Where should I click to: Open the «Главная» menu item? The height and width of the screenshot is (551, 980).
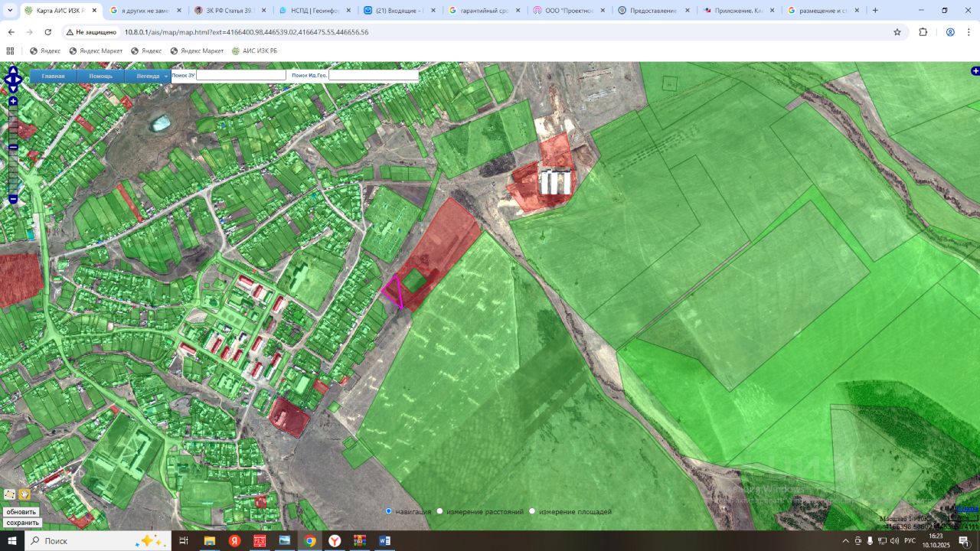pos(53,76)
